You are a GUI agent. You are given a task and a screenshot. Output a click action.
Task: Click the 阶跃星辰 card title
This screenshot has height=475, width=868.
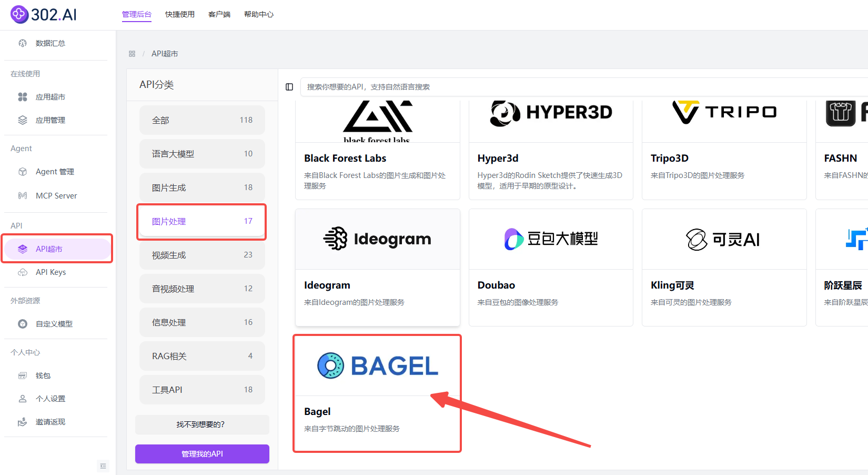843,285
